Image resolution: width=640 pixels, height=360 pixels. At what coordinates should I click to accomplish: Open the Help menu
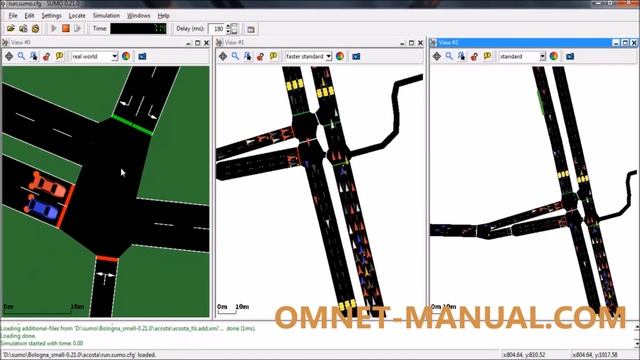pyautogui.click(x=163, y=16)
